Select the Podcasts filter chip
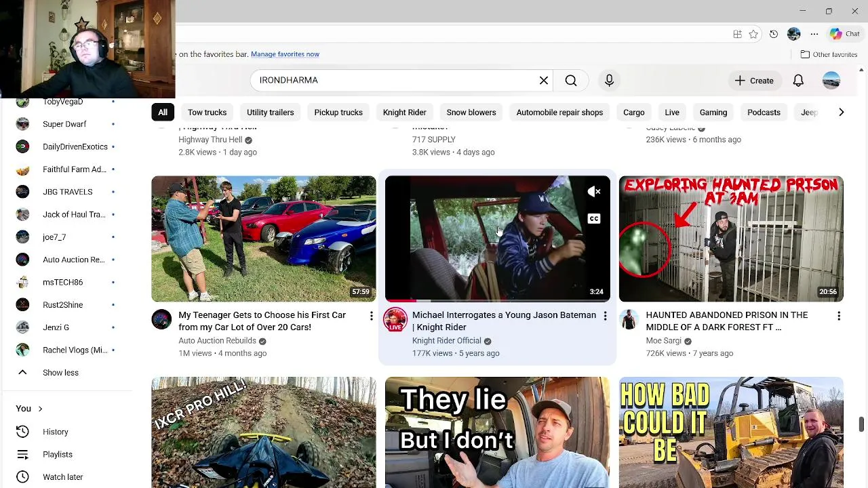Image resolution: width=868 pixels, height=488 pixels. pyautogui.click(x=764, y=113)
